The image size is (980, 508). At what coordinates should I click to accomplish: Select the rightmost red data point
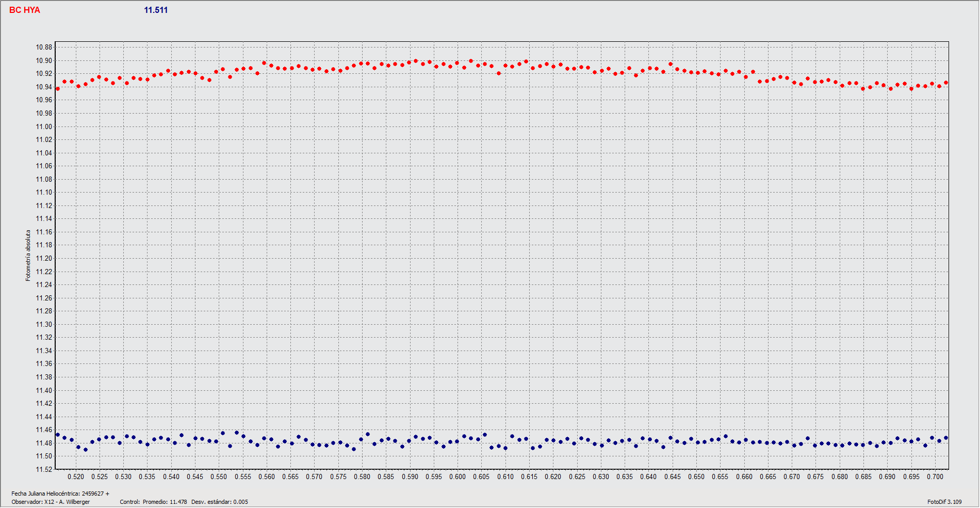pos(946,83)
